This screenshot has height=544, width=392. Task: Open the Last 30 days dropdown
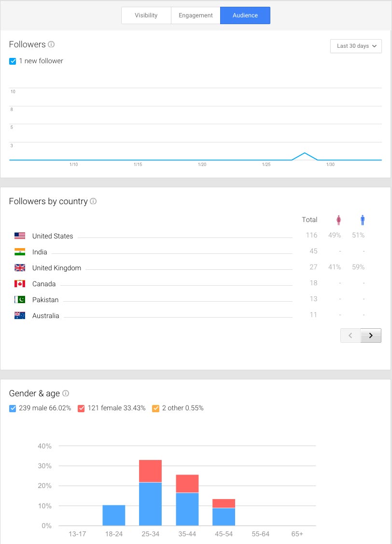(x=356, y=46)
